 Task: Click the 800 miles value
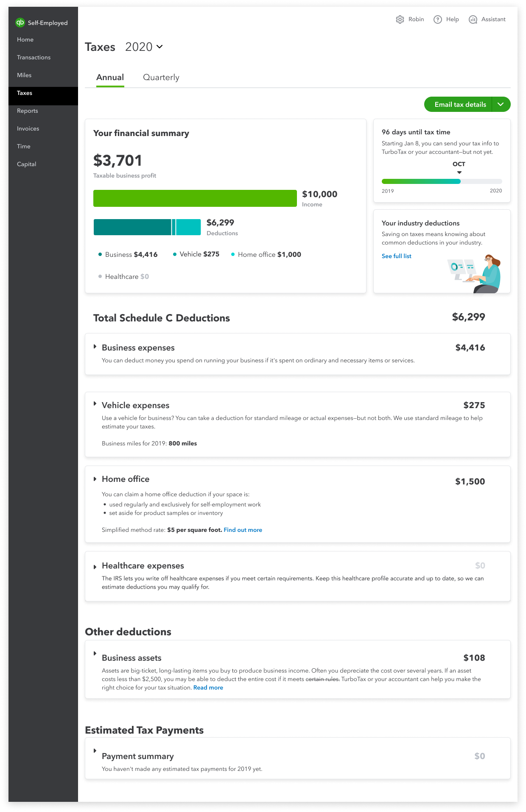(x=183, y=443)
